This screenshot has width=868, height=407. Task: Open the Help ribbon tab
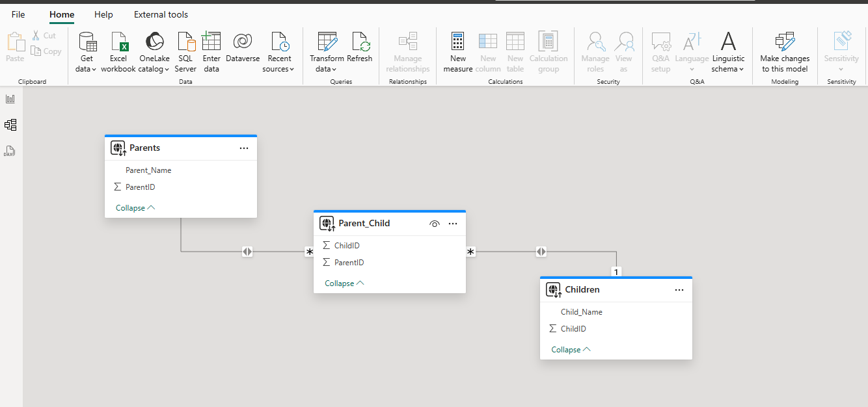(103, 14)
